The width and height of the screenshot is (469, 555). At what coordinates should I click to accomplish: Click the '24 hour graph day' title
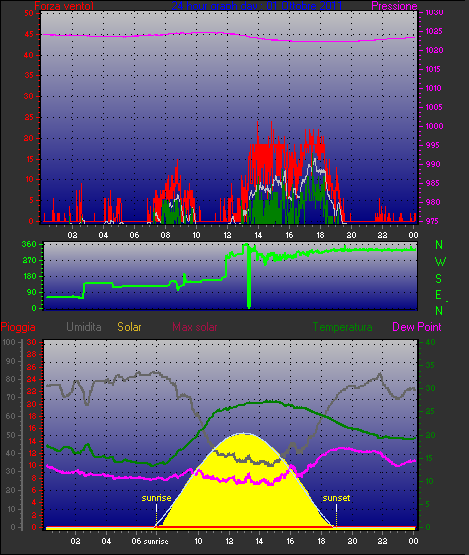pyautogui.click(x=257, y=6)
